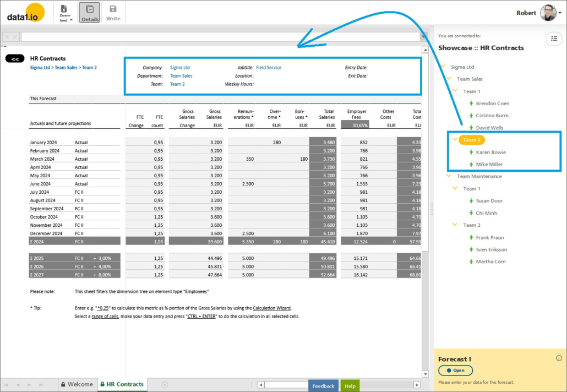Collapse the Sigma Ltd tree node

tap(443, 67)
